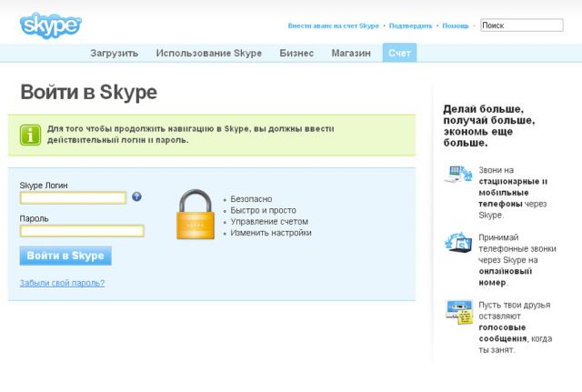
Task: Click the Войти в Skype page heading
Action: 89,92
